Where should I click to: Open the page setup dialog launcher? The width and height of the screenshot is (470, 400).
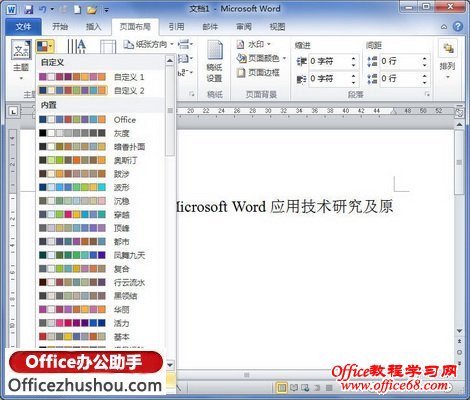click(192, 95)
